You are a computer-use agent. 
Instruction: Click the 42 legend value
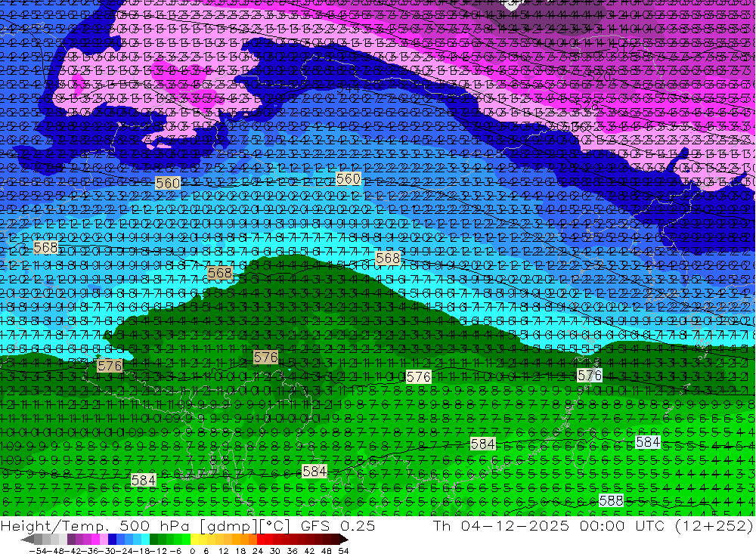point(309,551)
